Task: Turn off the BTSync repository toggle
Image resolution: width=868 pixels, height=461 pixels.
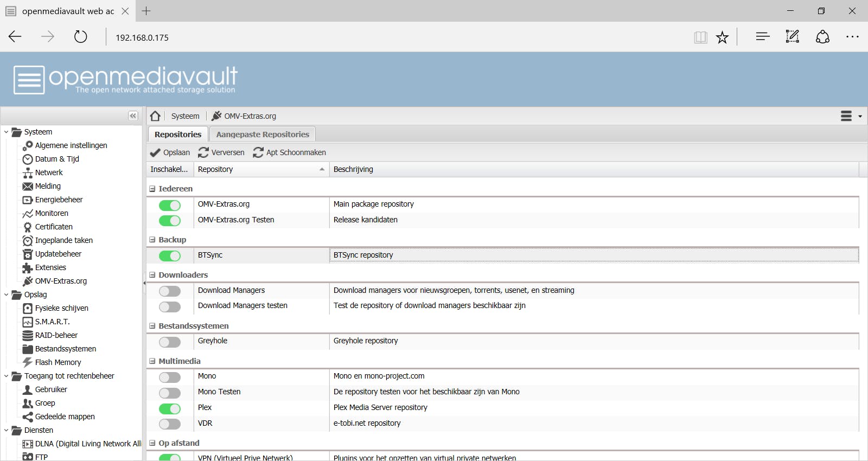Action: click(x=170, y=256)
